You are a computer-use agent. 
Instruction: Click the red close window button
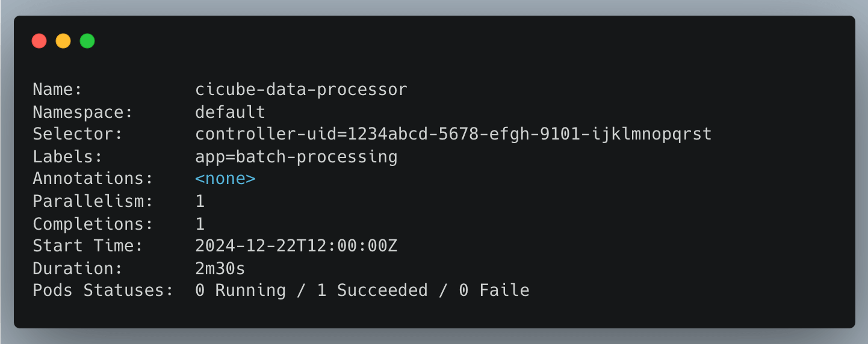point(39,41)
